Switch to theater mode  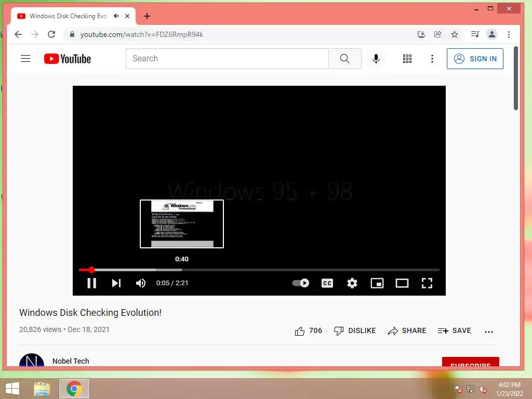pos(402,283)
